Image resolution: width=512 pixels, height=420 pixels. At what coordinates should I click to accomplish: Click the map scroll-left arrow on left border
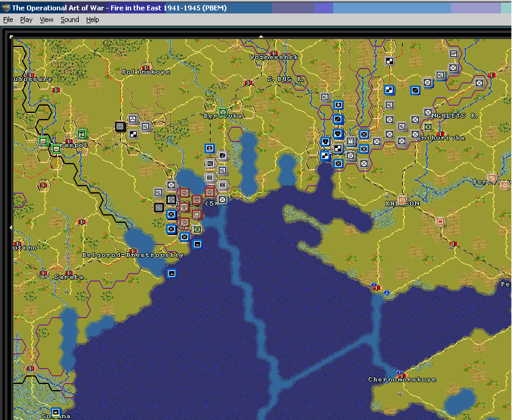click(x=11, y=227)
